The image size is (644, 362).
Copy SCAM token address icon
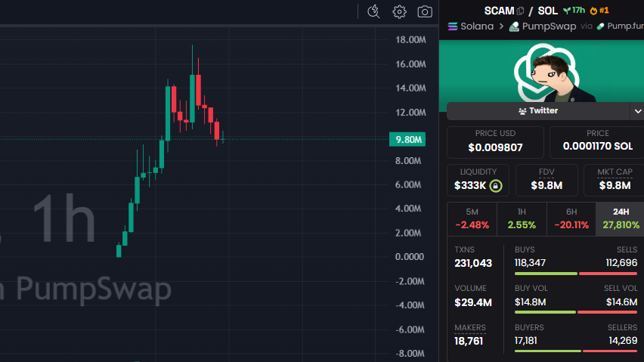(520, 11)
